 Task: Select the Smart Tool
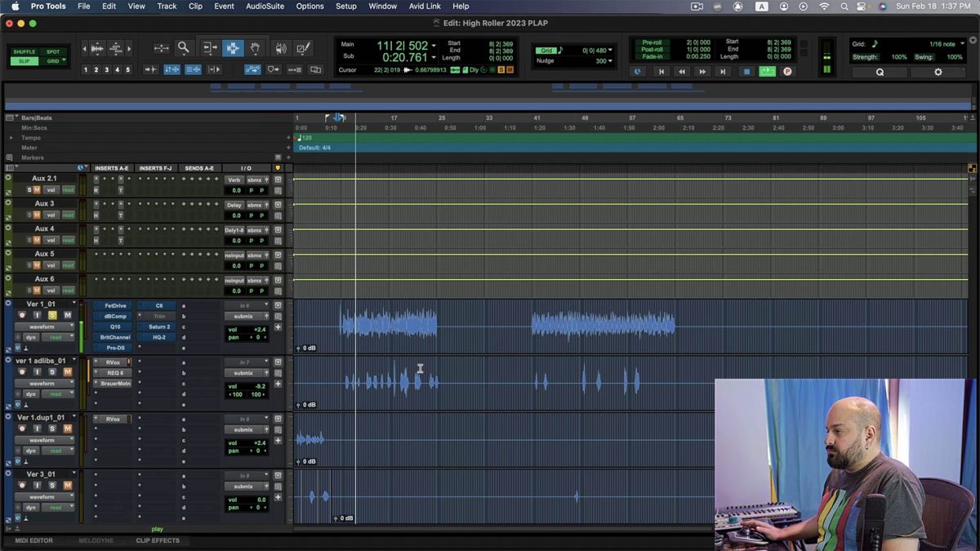click(x=234, y=48)
